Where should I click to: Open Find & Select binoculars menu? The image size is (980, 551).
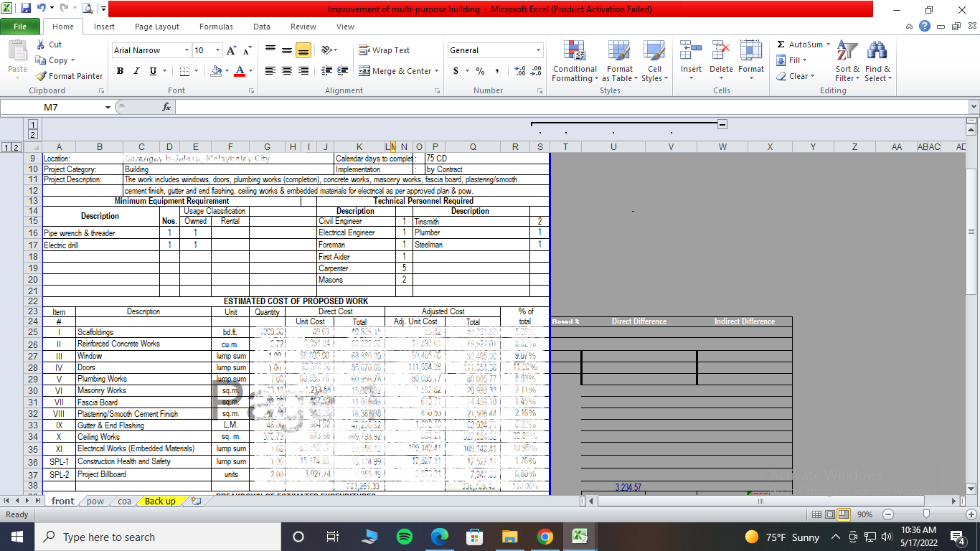click(x=877, y=61)
